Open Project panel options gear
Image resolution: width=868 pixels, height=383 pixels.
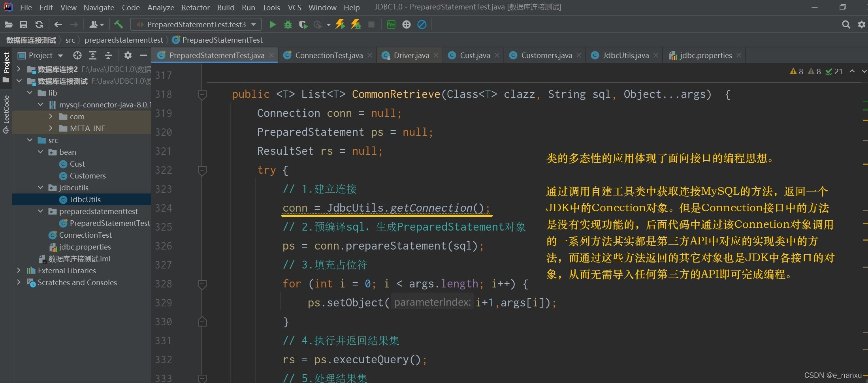click(128, 55)
